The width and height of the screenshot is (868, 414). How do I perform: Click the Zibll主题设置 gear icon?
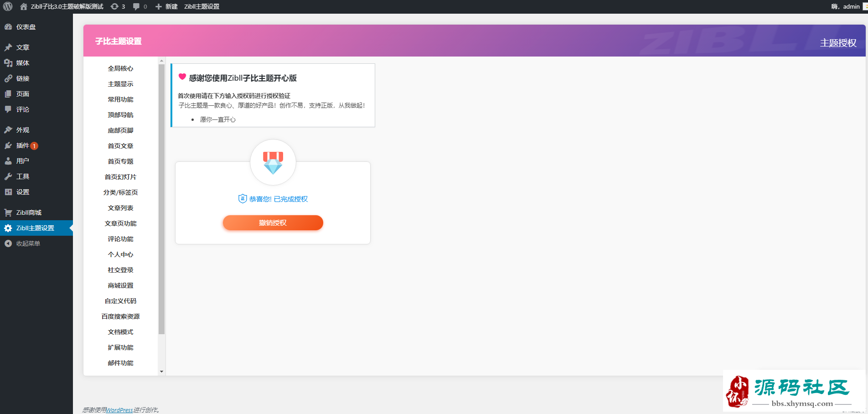[x=8, y=228]
